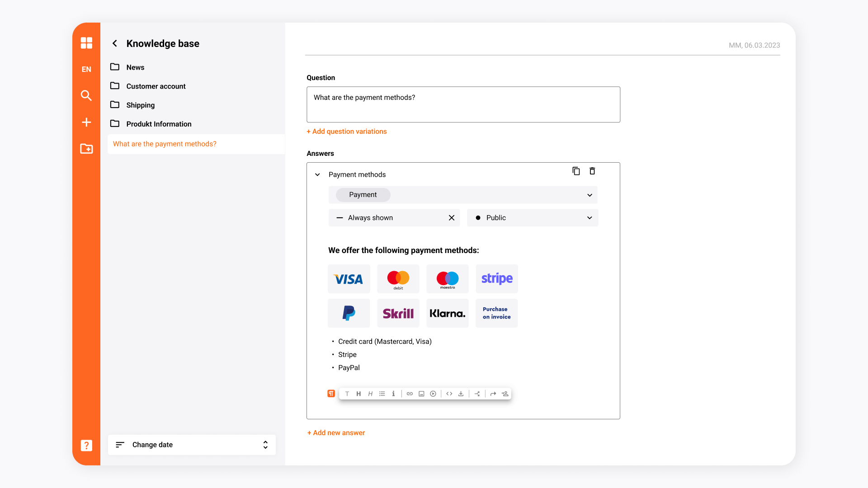Open the Payment tag dropdown

click(590, 195)
